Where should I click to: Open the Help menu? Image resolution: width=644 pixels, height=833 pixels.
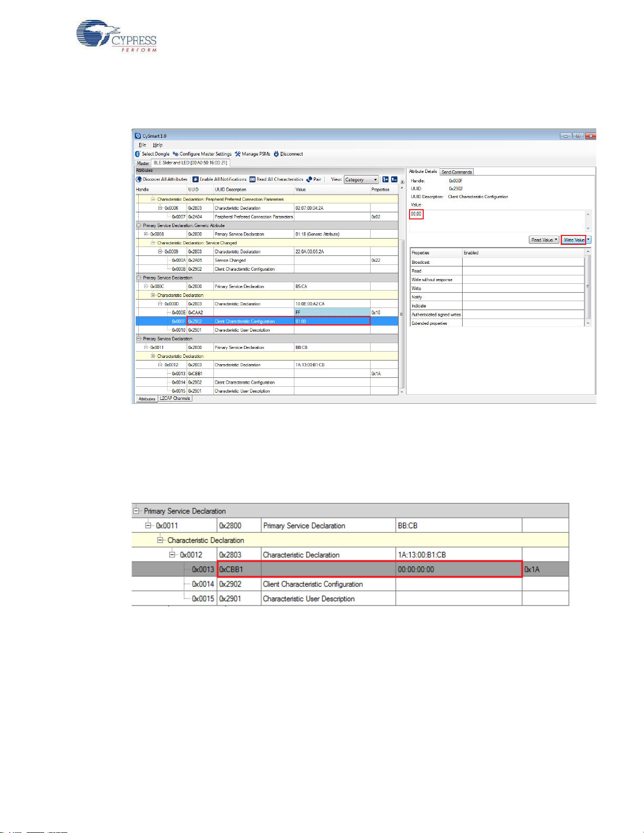(x=158, y=145)
